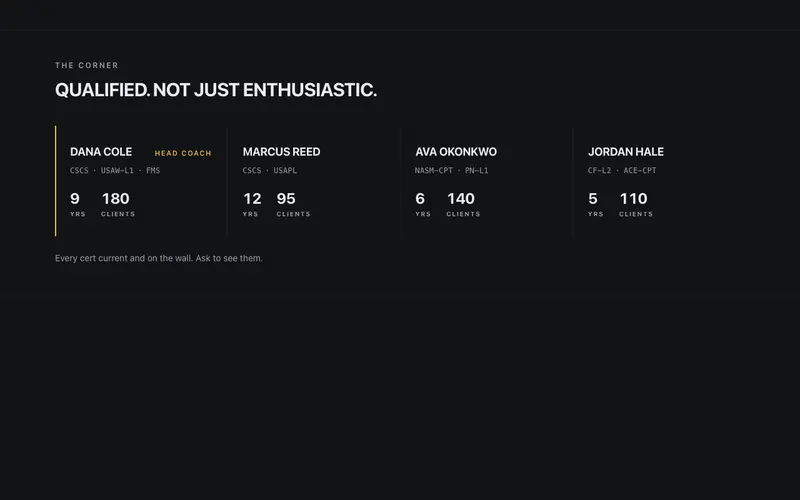Click the Qualified. Not Just Enthusiastic. heading
Image resolution: width=800 pixels, height=500 pixels.
coord(216,90)
